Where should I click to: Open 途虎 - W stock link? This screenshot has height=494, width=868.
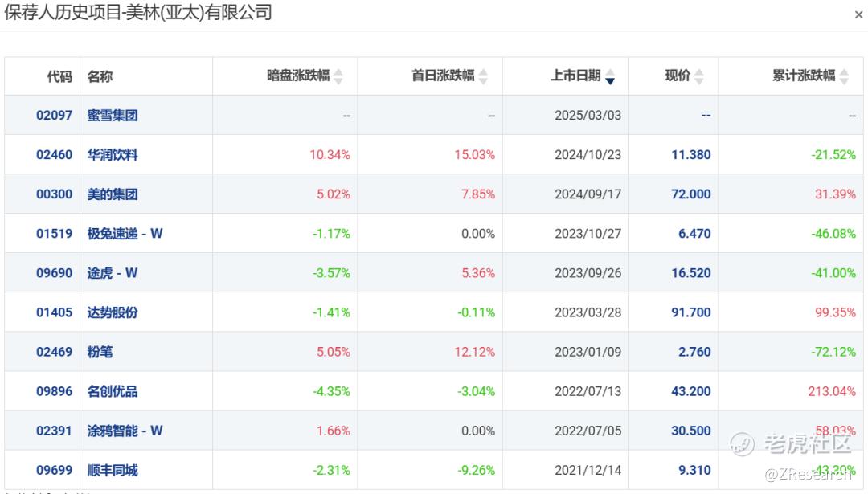[x=113, y=273]
